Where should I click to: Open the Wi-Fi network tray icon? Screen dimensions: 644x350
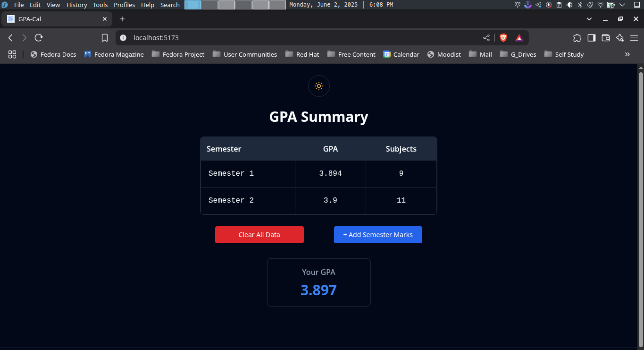[x=601, y=5]
